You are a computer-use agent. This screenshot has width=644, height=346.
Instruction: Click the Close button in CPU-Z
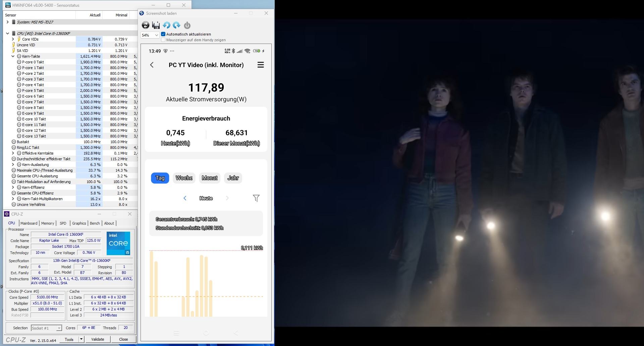pos(123,339)
